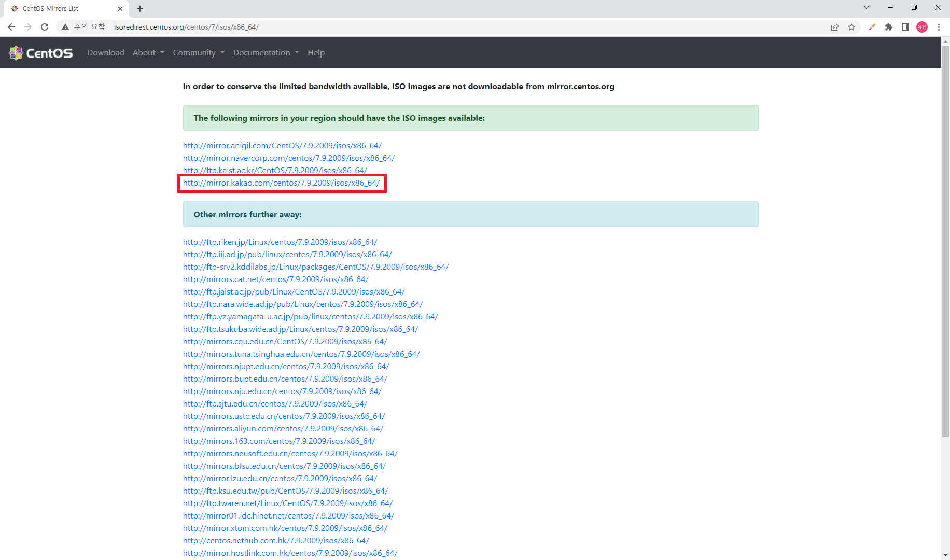
Task: Open a new tab with plus button
Action: click(140, 9)
